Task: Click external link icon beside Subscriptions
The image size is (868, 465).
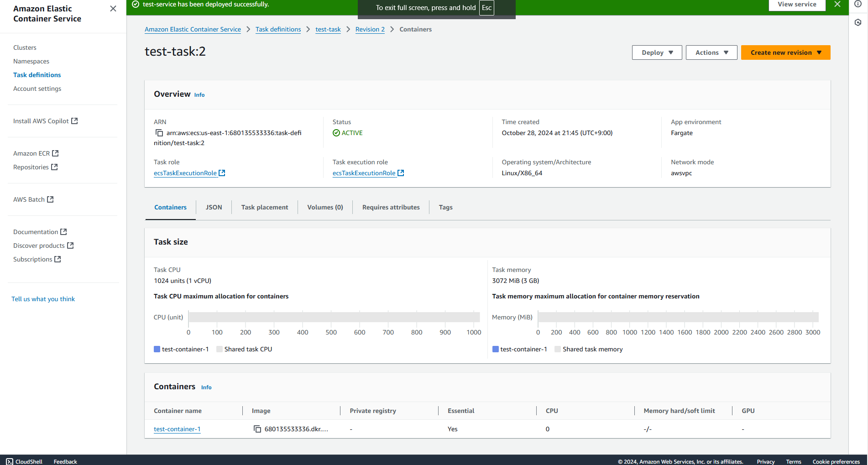Action: click(58, 259)
